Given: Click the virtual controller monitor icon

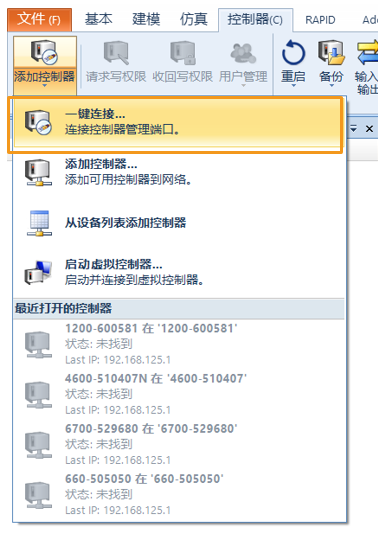Looking at the screenshot, I should 38,272.
